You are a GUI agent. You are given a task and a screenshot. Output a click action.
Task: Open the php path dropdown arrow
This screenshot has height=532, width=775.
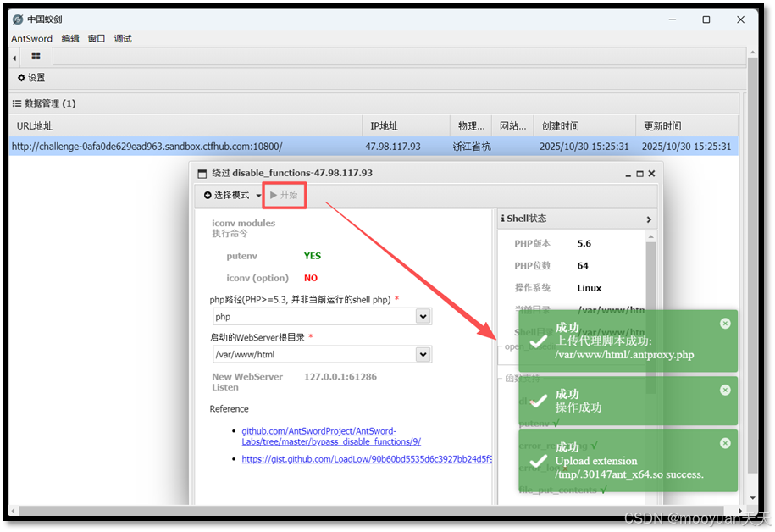click(x=423, y=317)
